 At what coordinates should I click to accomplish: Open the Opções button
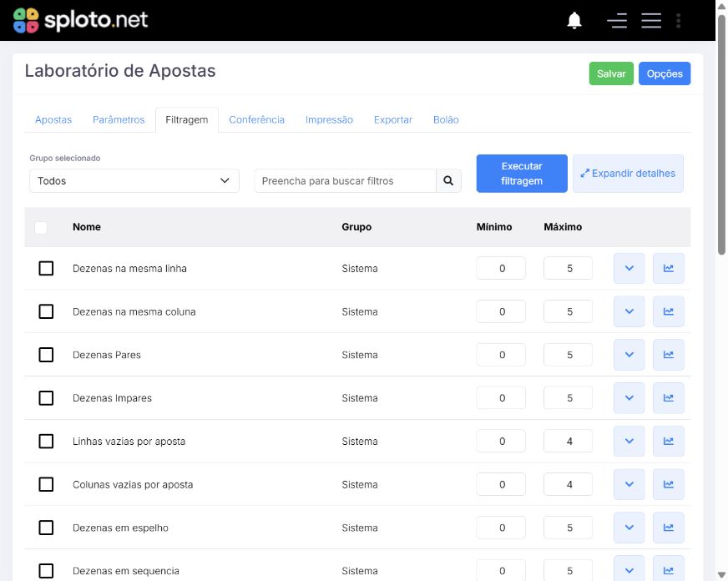coord(665,73)
